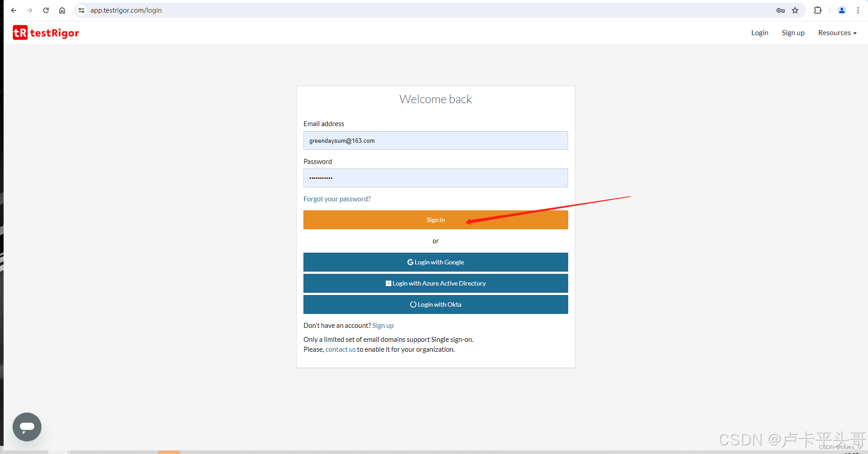
Task: Open the Sign up nav link in header
Action: coord(793,33)
